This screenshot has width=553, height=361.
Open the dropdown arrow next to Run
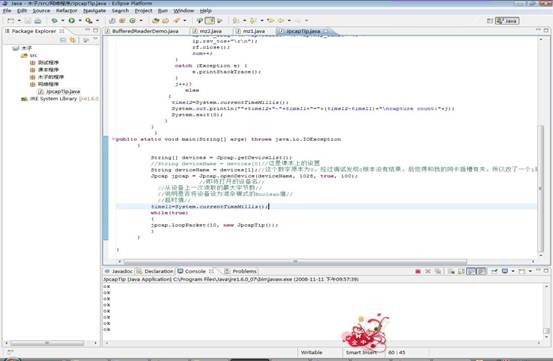click(80, 21)
